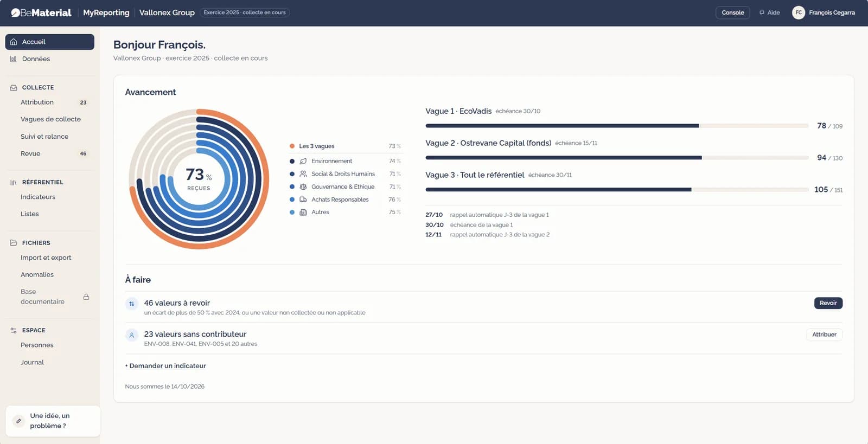The width and height of the screenshot is (868, 444).
Task: Go to Suivi et relance
Action: [44, 137]
